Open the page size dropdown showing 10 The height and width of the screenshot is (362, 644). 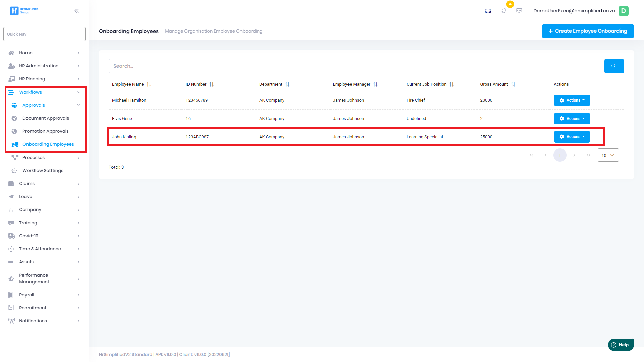tap(608, 155)
